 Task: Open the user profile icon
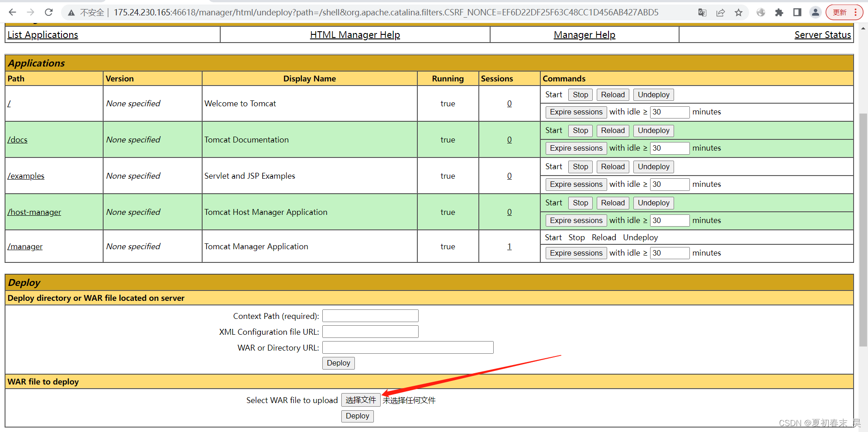pyautogui.click(x=815, y=13)
